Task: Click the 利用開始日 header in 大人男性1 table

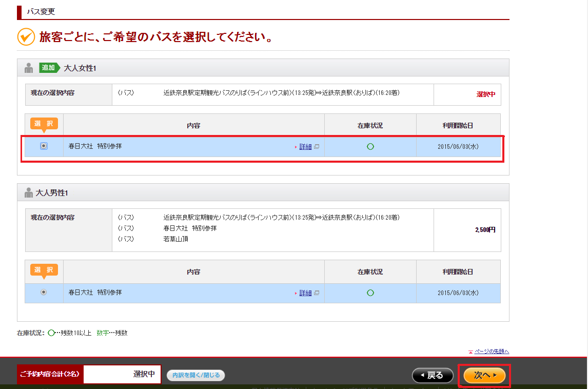Action: point(458,272)
